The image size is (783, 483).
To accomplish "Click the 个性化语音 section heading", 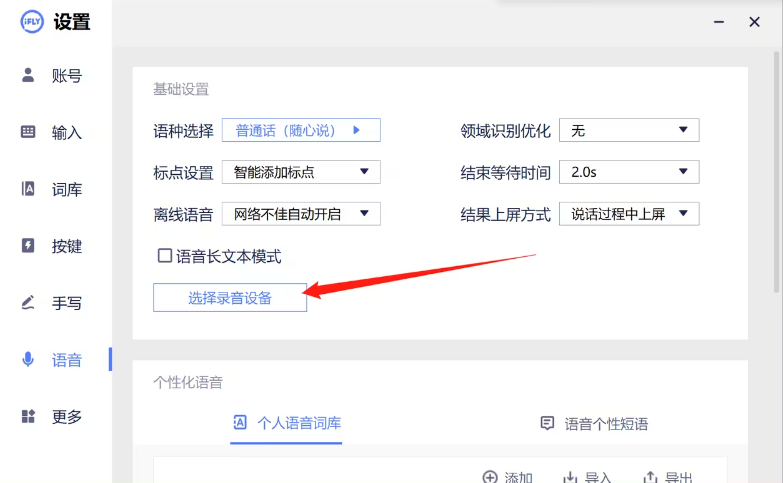I will (188, 383).
